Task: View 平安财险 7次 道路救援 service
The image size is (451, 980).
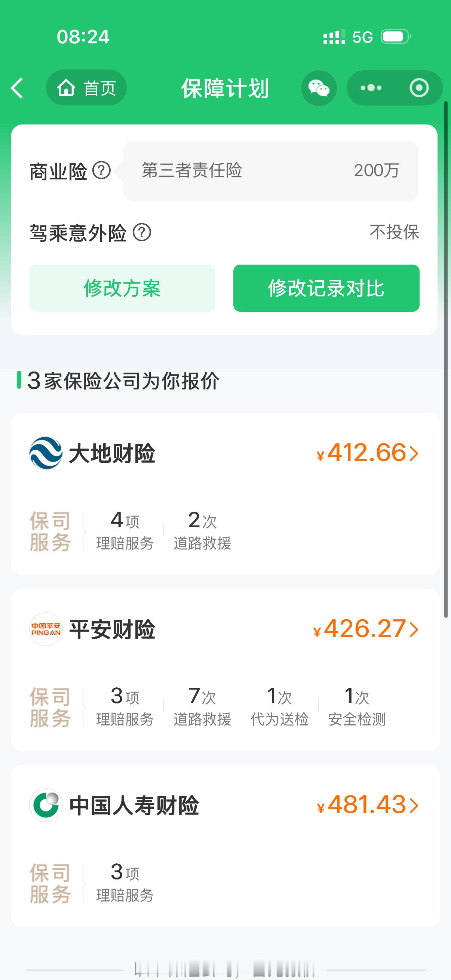Action: [x=202, y=706]
